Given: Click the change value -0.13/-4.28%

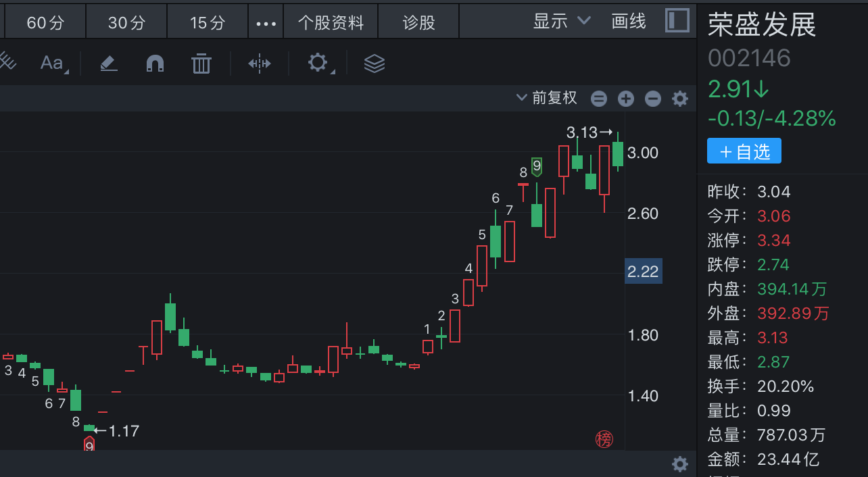Looking at the screenshot, I should coord(772,119).
